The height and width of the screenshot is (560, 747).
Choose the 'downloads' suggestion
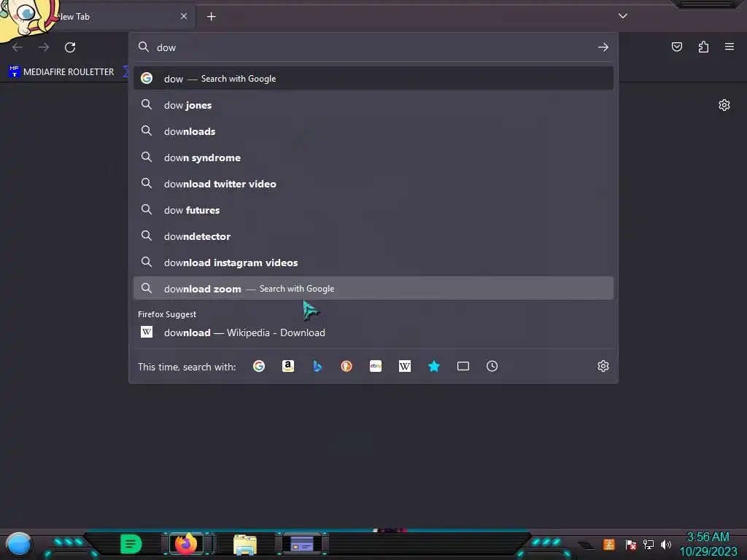click(x=373, y=131)
